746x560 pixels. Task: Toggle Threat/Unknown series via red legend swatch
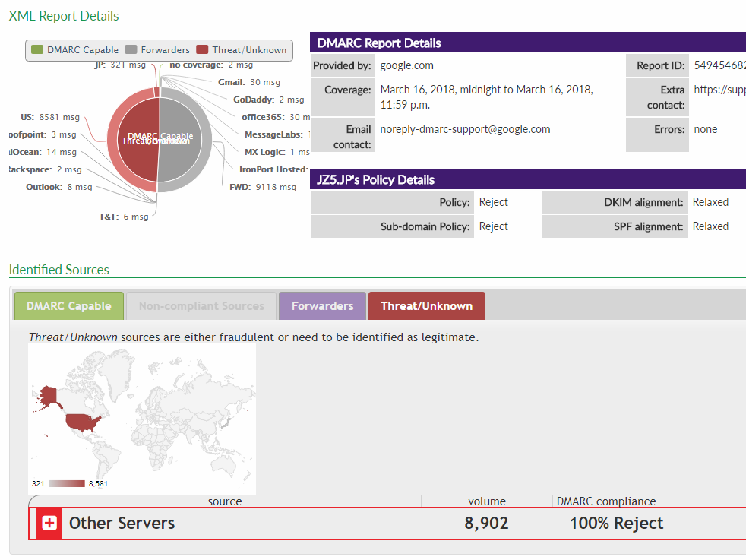[202, 50]
